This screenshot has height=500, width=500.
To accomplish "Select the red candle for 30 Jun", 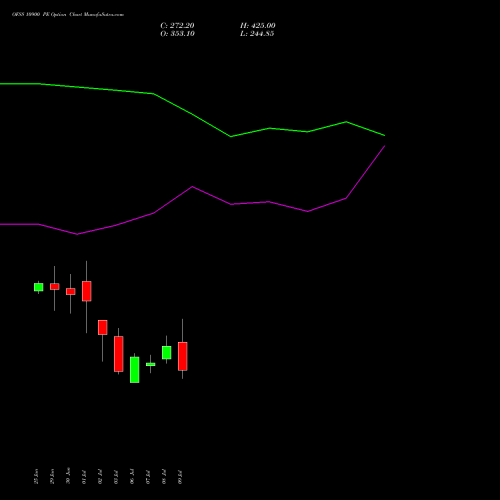I will tap(71, 291).
